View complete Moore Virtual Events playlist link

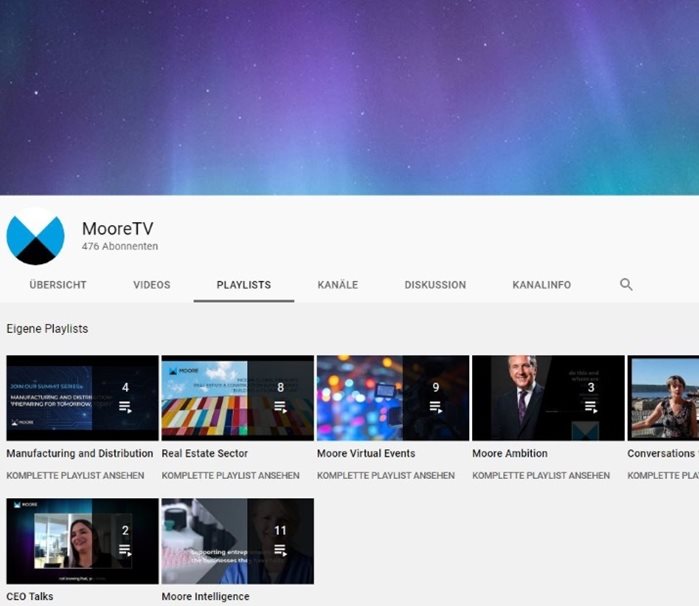[x=386, y=475]
